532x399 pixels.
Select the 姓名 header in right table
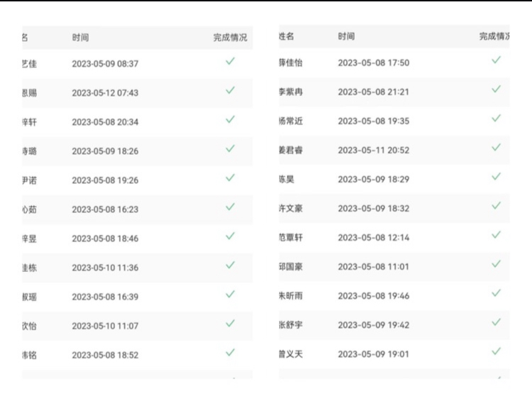[287, 36]
